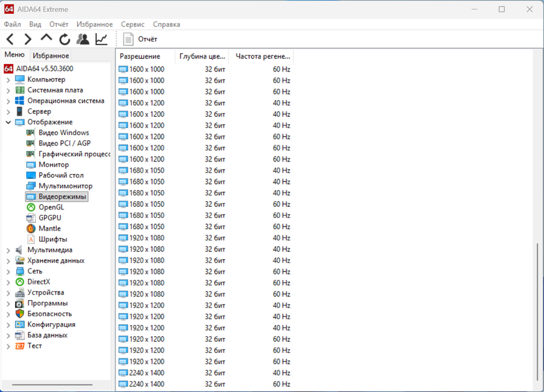Go up one level with the up arrow icon
This screenshot has height=392, width=544.
pyautogui.click(x=46, y=39)
